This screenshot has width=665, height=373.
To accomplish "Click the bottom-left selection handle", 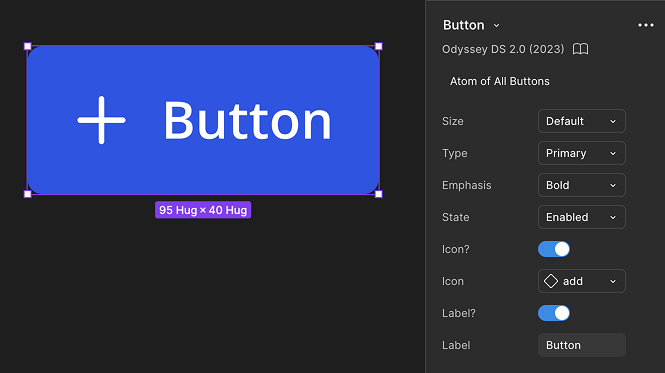I will 28,194.
